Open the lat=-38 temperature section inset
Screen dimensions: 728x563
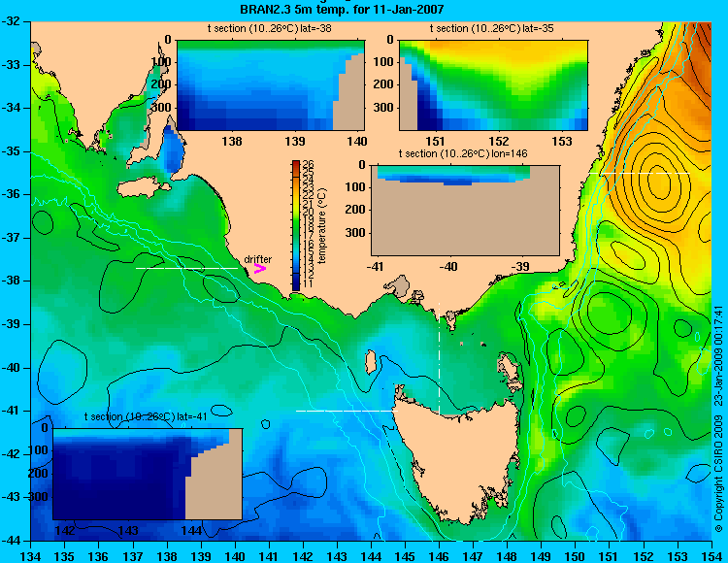270,85
